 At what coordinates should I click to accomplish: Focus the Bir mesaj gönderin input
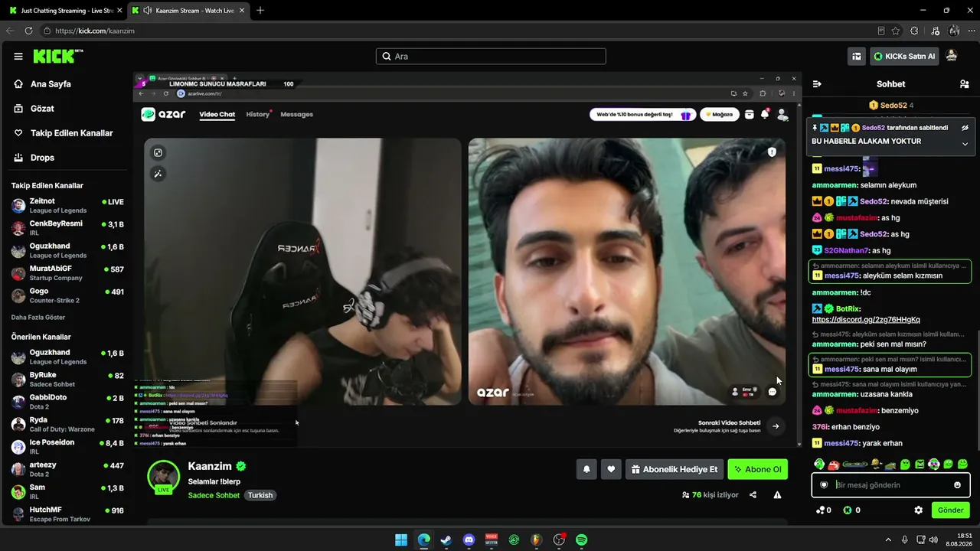click(891, 485)
